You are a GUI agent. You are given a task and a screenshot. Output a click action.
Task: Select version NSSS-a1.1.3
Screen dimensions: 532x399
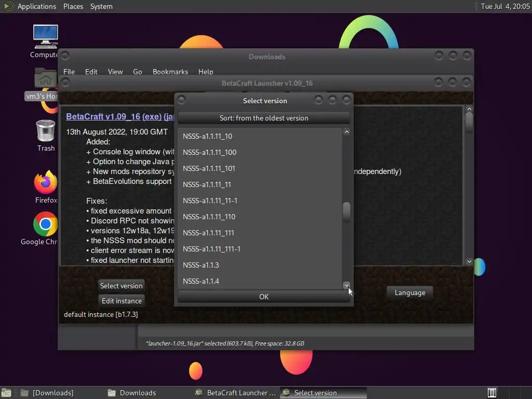click(260, 265)
